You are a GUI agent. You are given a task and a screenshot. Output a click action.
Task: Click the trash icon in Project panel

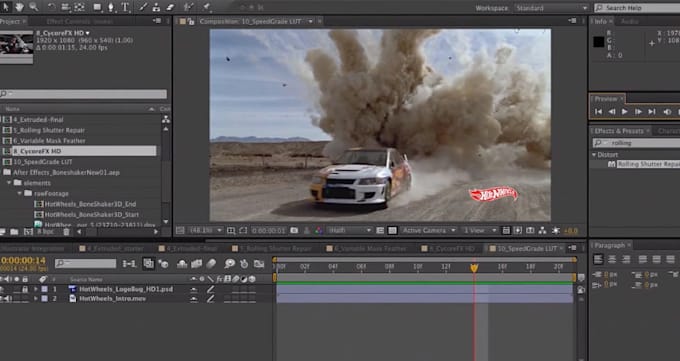click(66, 232)
